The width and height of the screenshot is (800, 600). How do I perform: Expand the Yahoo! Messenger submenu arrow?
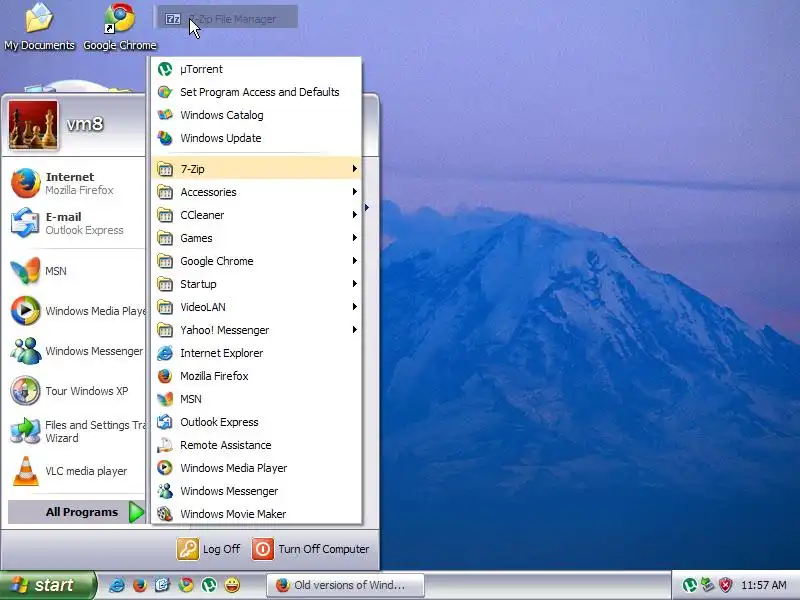pyautogui.click(x=355, y=330)
